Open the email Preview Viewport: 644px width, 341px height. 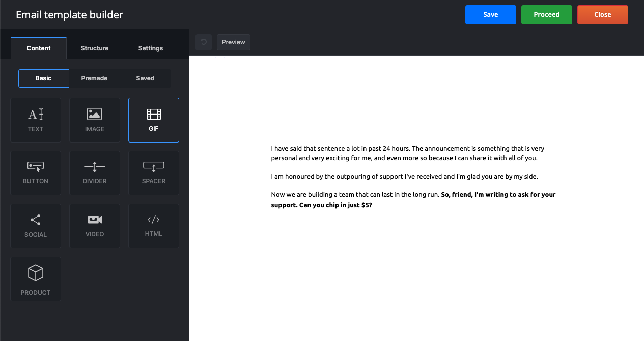[x=234, y=42]
